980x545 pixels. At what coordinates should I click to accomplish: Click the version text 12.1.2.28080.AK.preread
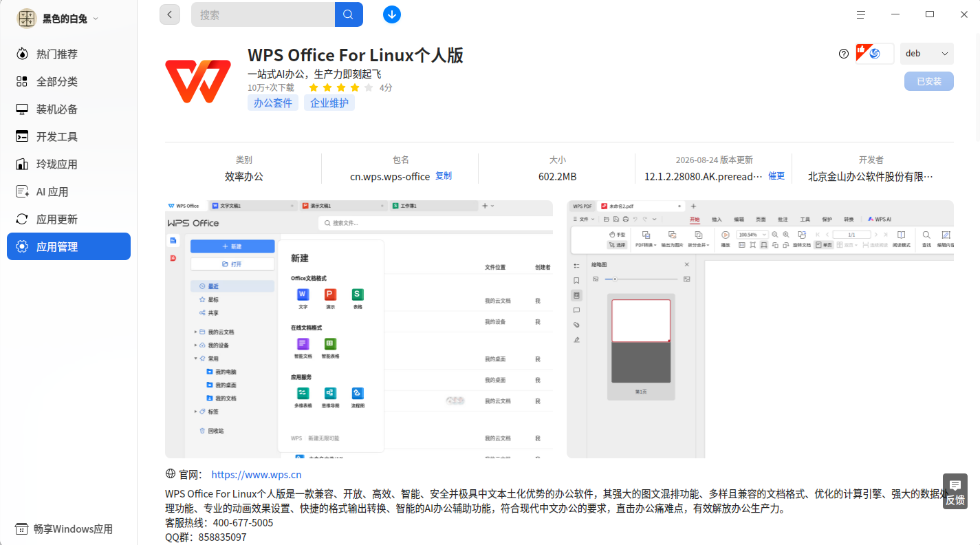[704, 177]
